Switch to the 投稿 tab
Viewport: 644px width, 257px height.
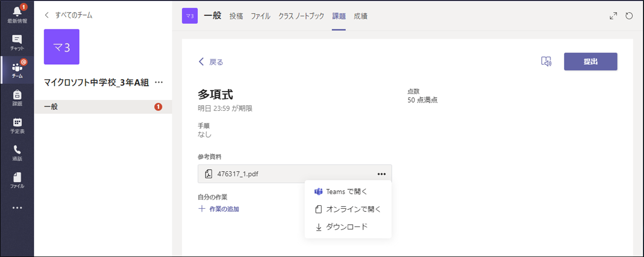coord(236,16)
